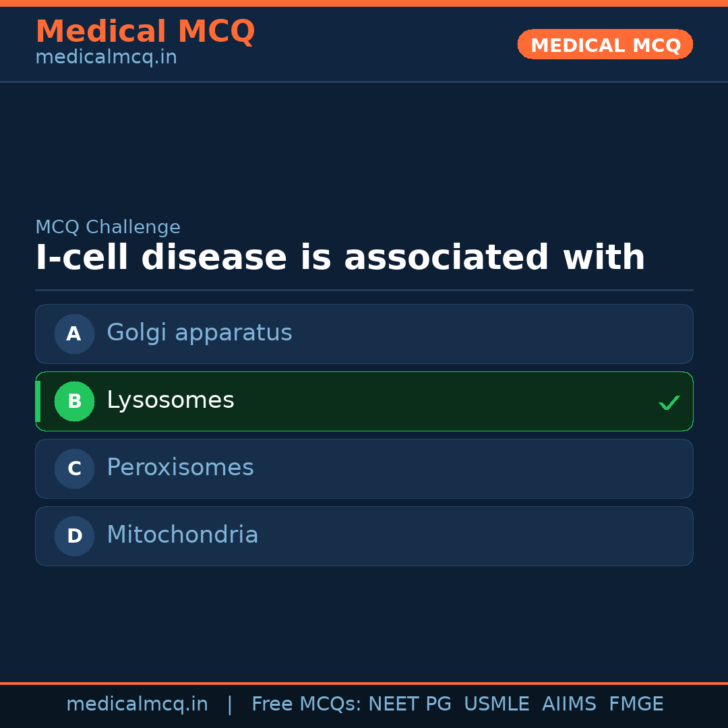Click the question title text
728x728 pixels.
[x=340, y=257]
